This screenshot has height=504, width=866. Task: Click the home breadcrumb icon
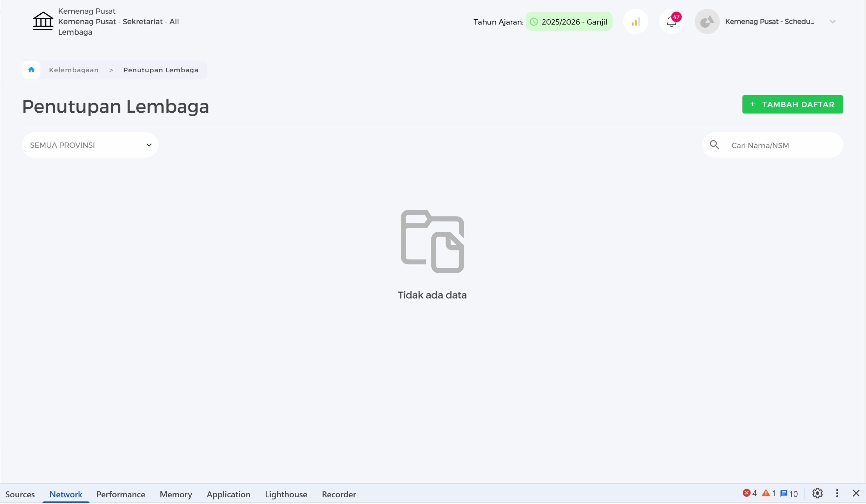point(31,70)
